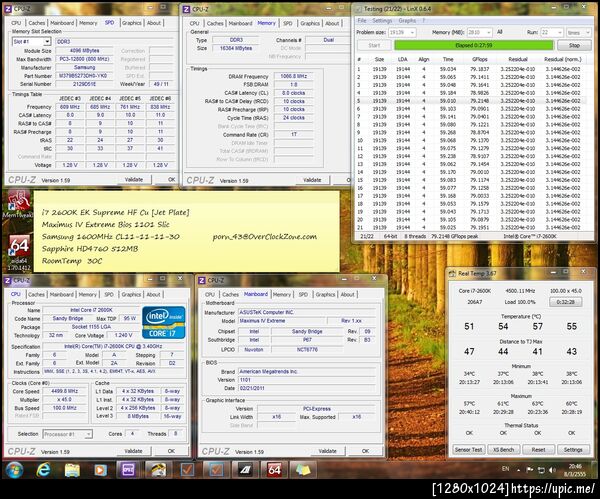This screenshot has height=499, width=600.
Task: Select Graphics tab in CPU-Z Memory window
Action: coord(310,23)
